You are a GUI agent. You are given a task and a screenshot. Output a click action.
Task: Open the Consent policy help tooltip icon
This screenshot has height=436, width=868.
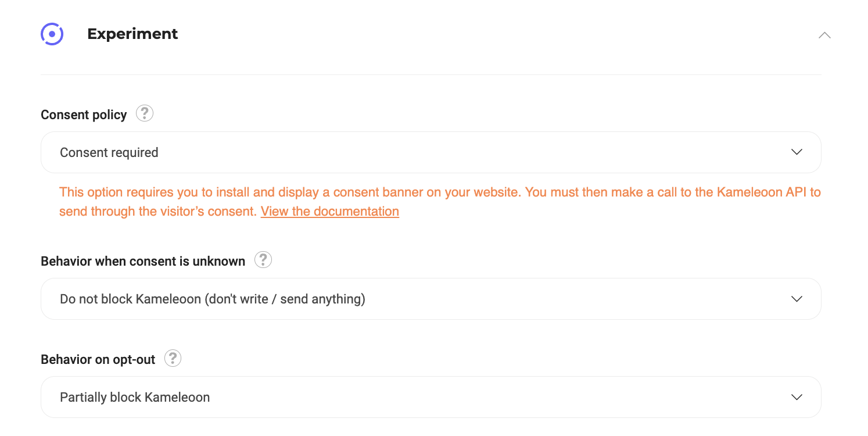(145, 113)
